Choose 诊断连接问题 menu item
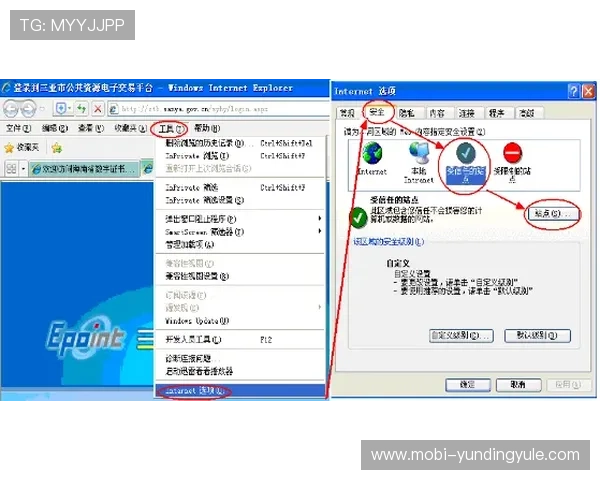This screenshot has height=480, width=600. click(241, 359)
